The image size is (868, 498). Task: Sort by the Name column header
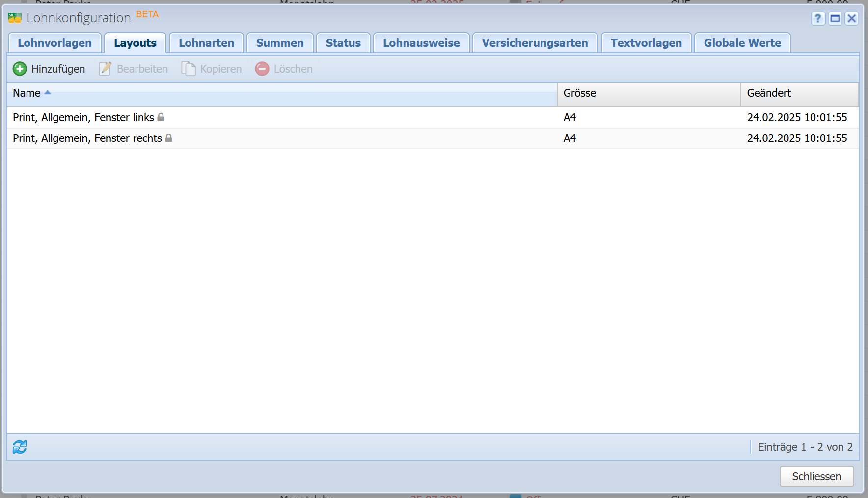click(x=27, y=93)
